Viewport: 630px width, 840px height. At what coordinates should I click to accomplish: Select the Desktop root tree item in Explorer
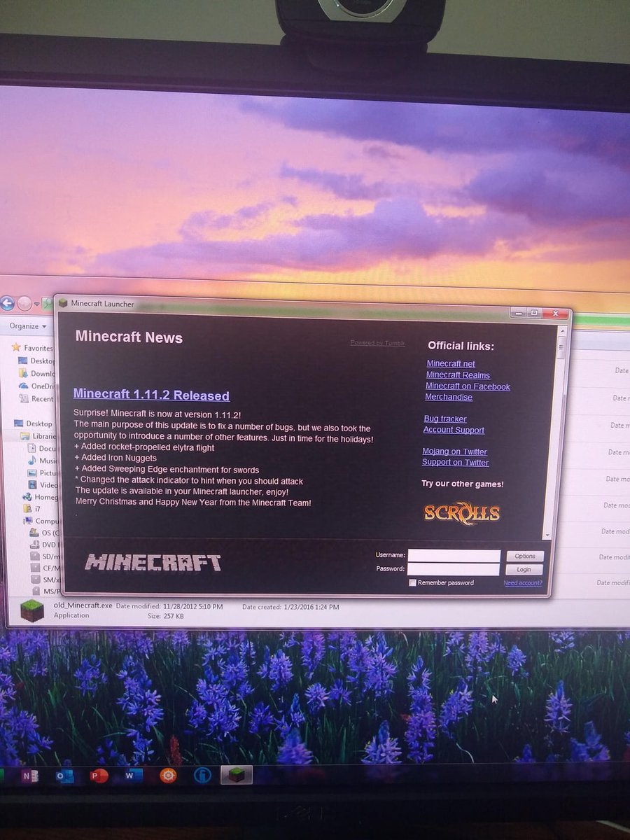point(34,423)
